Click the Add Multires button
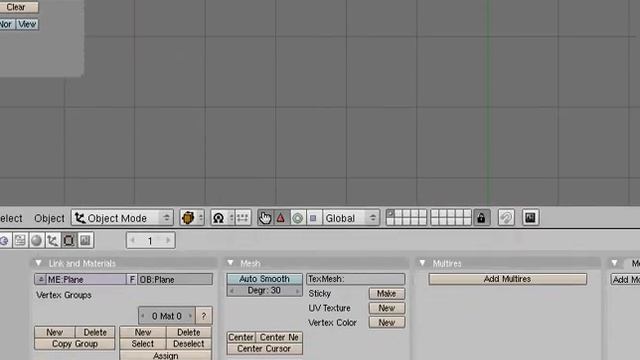This screenshot has width=640, height=360. pyautogui.click(x=508, y=279)
